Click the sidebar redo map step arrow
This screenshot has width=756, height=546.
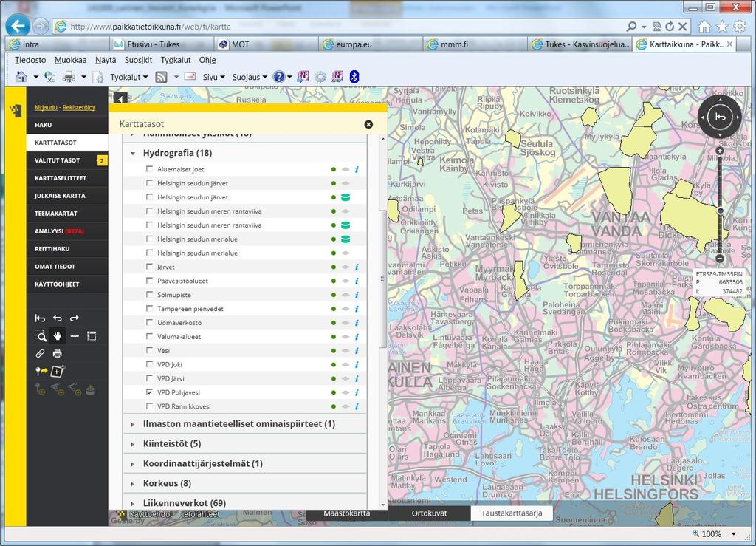point(75,318)
